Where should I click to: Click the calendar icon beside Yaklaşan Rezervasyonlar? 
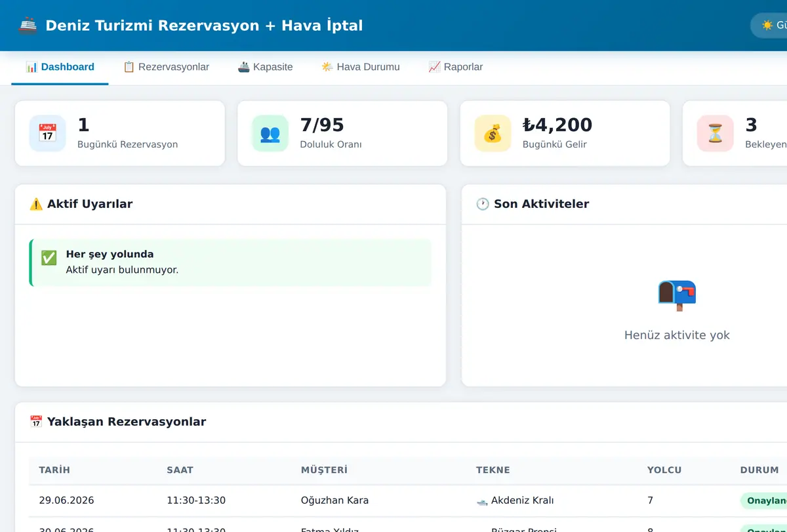tap(36, 422)
